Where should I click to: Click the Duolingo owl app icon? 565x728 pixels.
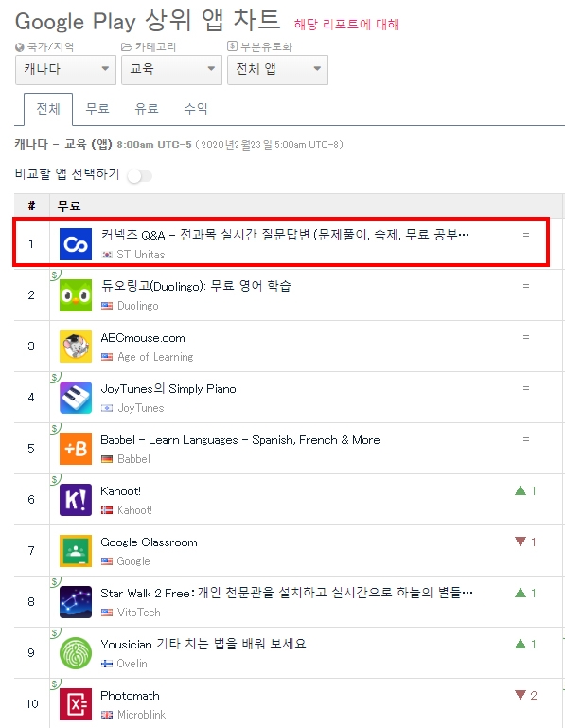[x=76, y=295]
